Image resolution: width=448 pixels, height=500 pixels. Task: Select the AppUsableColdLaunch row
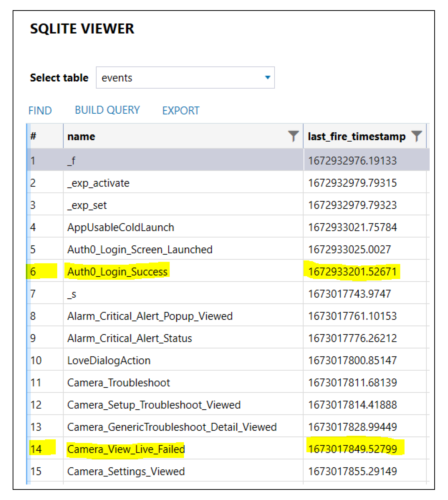121,227
